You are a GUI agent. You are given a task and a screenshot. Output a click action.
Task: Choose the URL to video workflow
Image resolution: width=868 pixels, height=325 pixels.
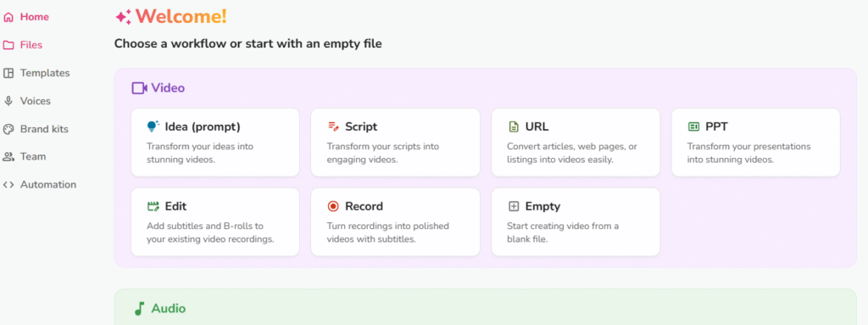[576, 143]
